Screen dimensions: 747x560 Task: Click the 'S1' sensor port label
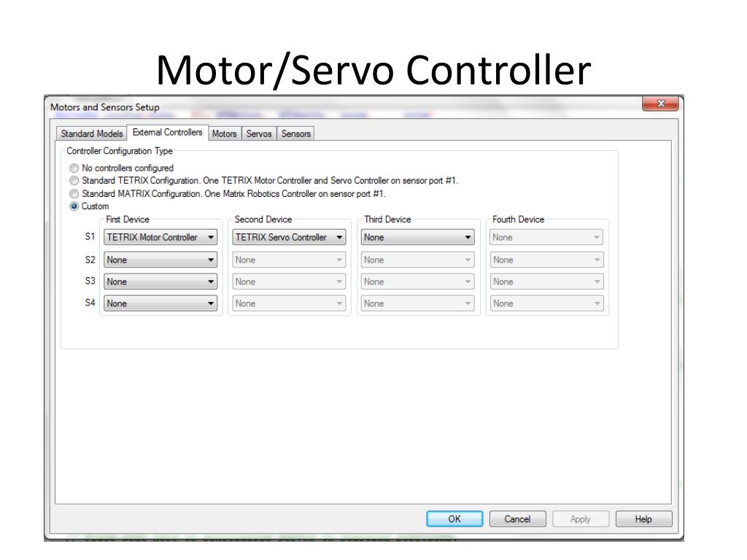(90, 236)
